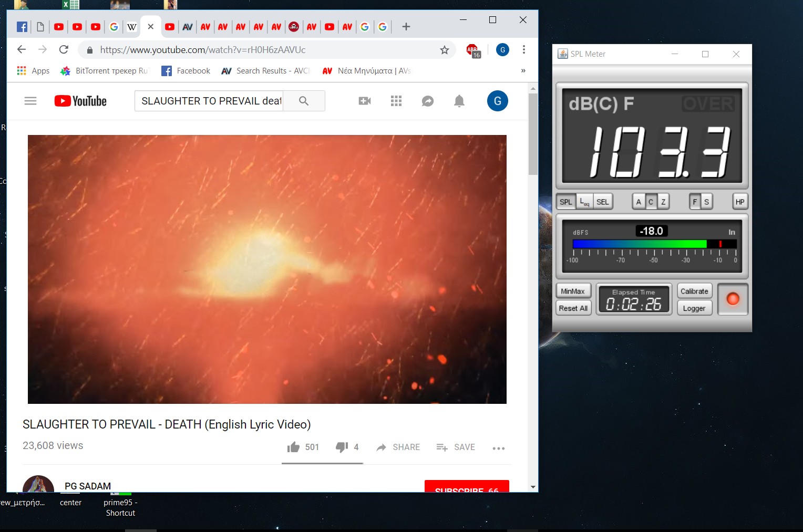Expand the hidden bookmarks chevron
Viewport: 803px width, 532px height.
523,70
